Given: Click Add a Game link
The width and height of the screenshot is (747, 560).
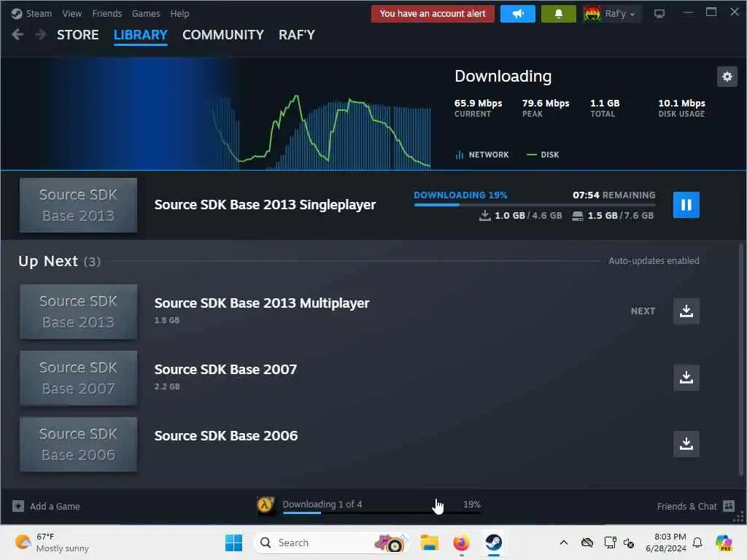Looking at the screenshot, I should click(55, 507).
